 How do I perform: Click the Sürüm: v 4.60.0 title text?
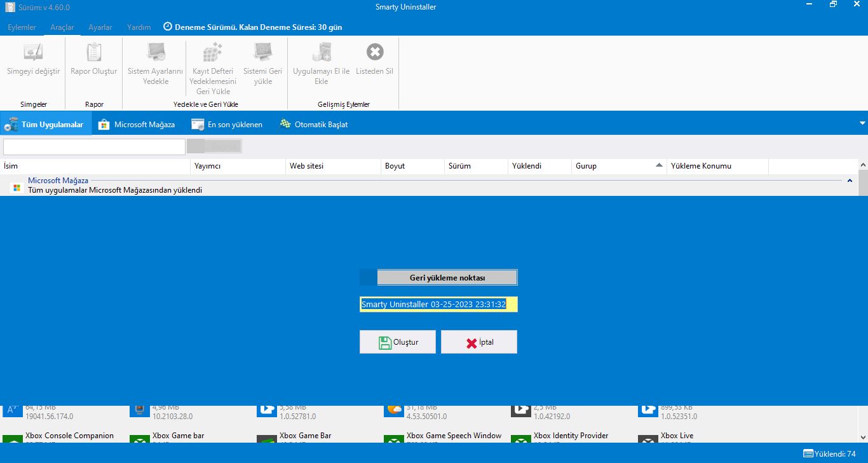44,7
